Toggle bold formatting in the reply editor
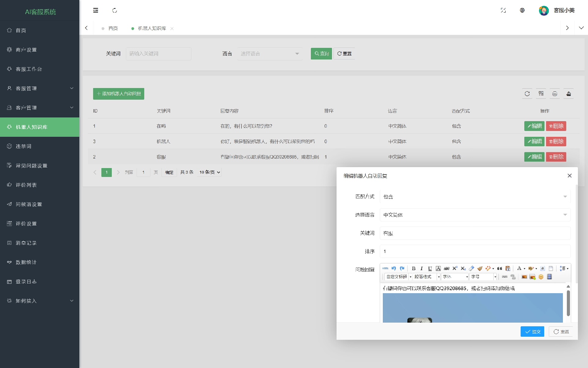 pyautogui.click(x=413, y=268)
